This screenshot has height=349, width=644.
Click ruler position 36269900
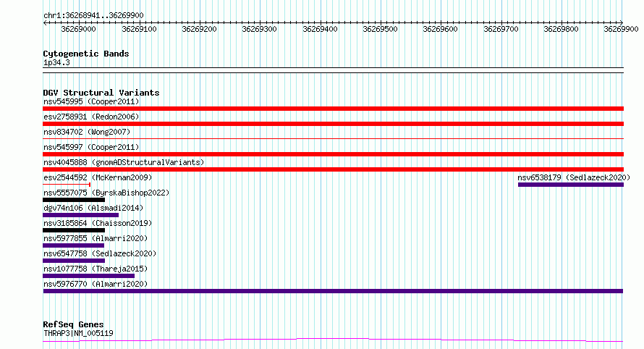621,29
